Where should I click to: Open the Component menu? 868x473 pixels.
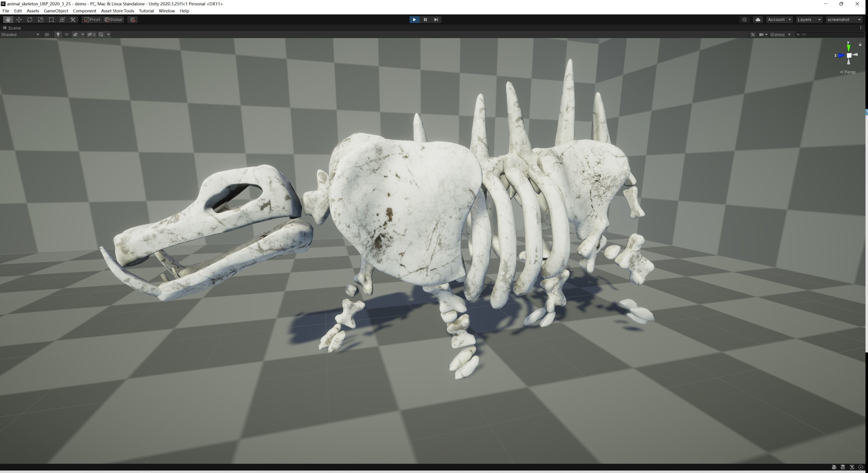[x=85, y=11]
